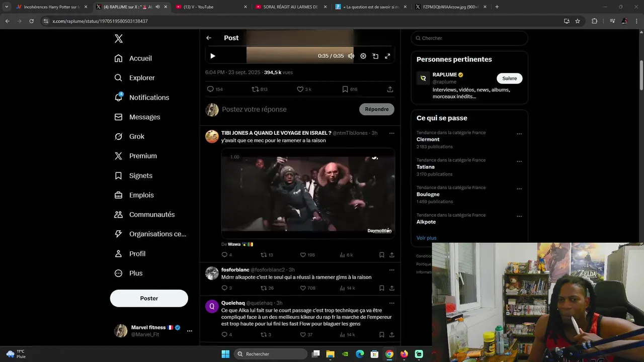Bookmark this page with the star
This screenshot has height=362, width=644.
[x=578, y=21]
